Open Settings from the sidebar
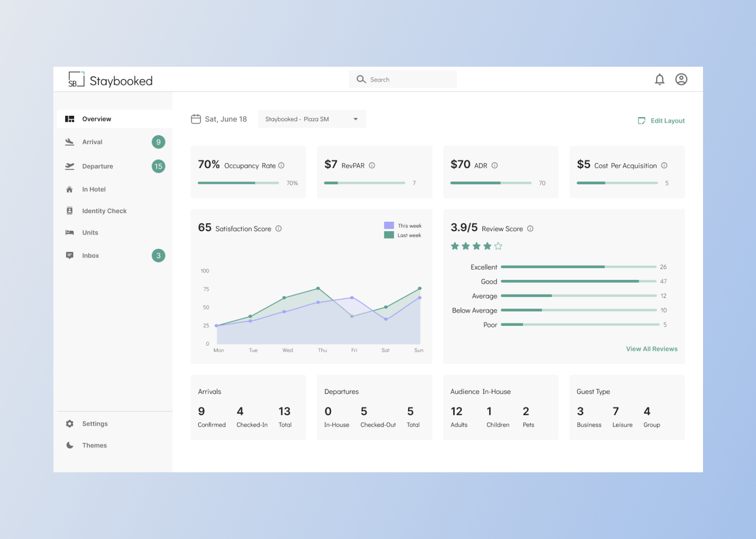The image size is (756, 539). click(70, 424)
